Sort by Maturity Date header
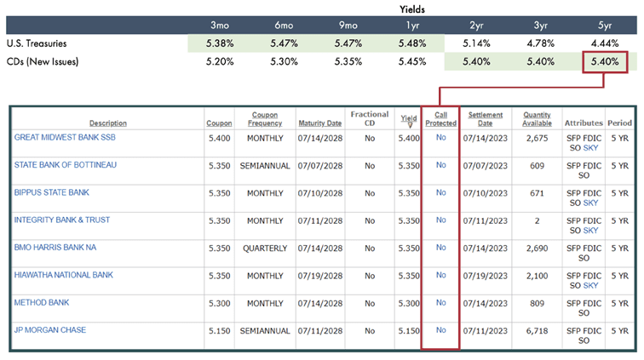The height and width of the screenshot is (360, 644). [x=320, y=123]
